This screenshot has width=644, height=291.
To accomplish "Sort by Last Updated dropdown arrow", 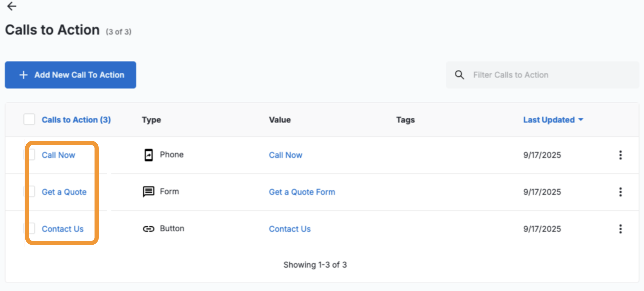I will (581, 120).
